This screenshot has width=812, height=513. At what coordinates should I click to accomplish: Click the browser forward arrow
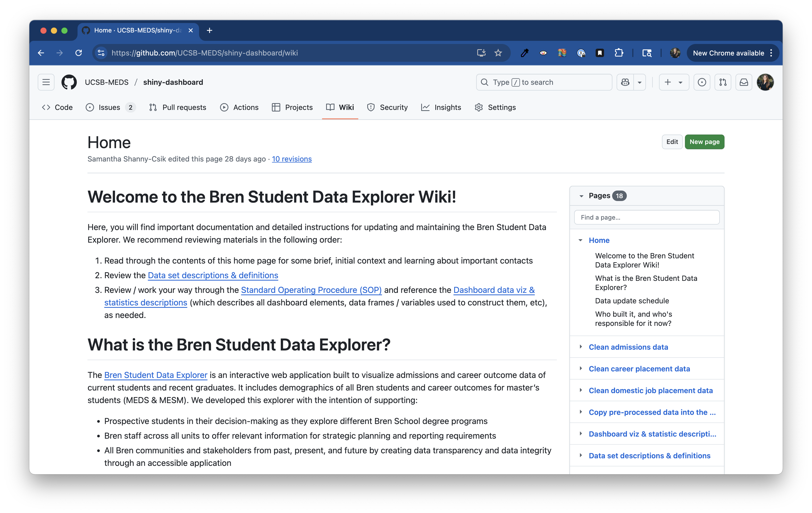(x=60, y=53)
